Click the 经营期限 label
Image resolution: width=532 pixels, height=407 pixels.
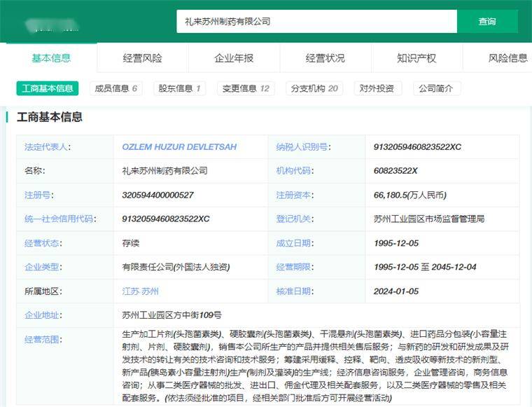[295, 267]
